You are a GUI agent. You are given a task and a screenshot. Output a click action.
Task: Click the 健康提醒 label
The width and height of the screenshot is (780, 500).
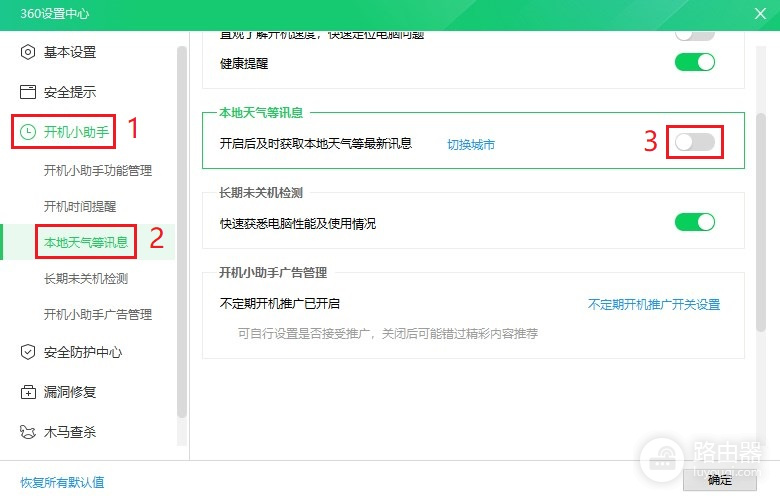tap(244, 63)
